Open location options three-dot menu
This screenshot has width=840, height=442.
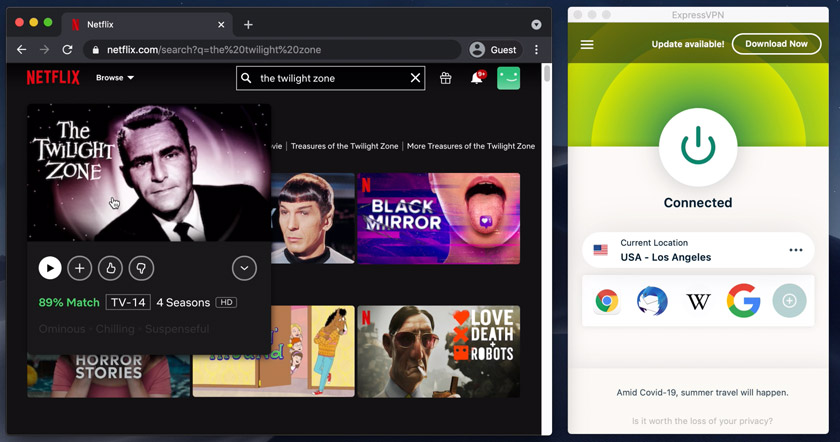point(796,250)
